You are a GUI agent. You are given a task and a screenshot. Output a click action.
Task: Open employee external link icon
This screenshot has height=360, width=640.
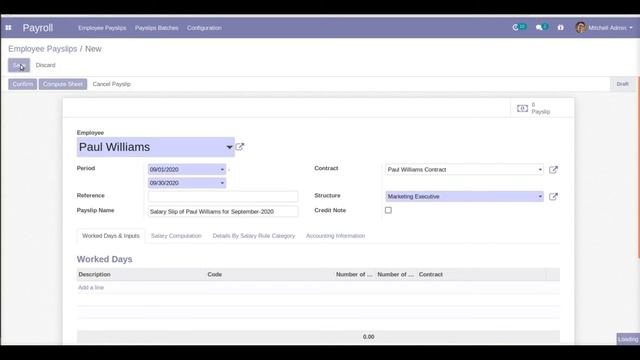[x=240, y=147]
